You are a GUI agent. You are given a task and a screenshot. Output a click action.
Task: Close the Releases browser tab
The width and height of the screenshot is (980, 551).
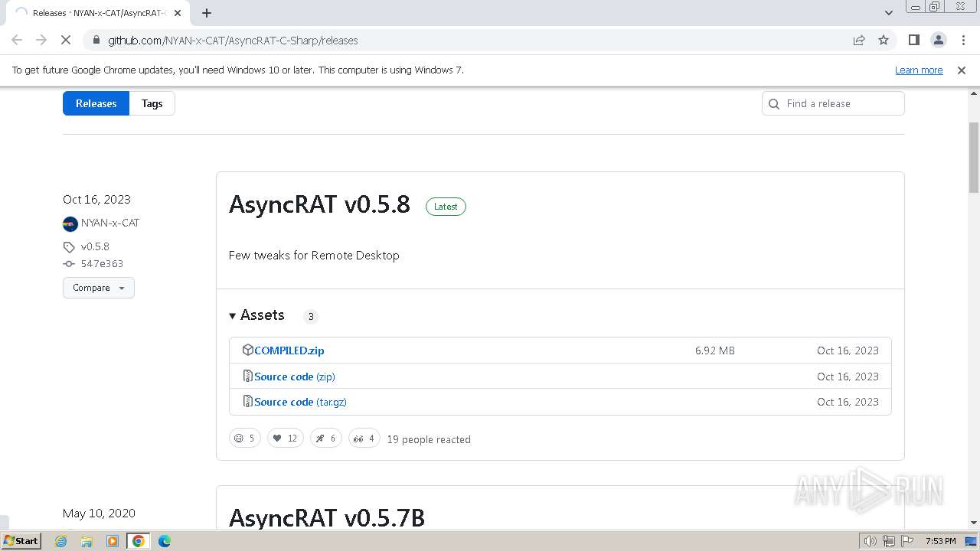pyautogui.click(x=178, y=13)
